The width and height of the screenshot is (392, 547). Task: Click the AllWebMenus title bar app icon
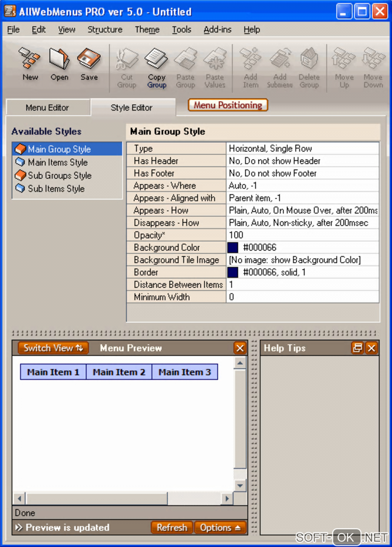[10, 11]
